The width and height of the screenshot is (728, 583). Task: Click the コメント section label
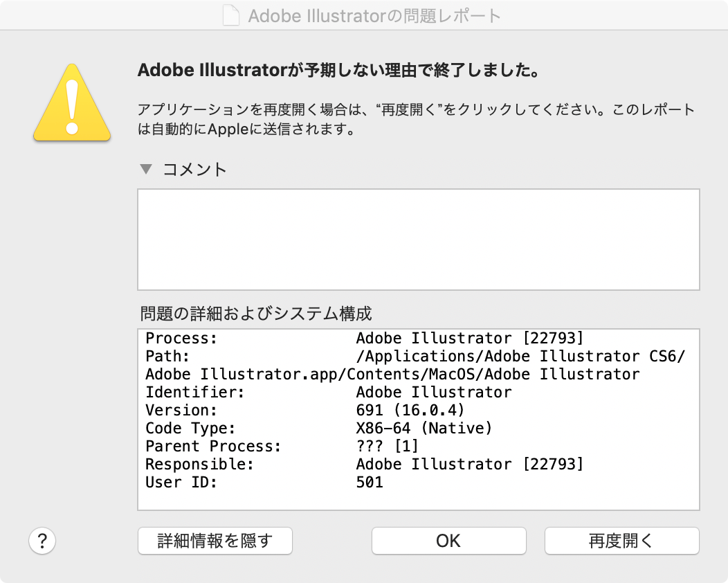click(x=194, y=169)
